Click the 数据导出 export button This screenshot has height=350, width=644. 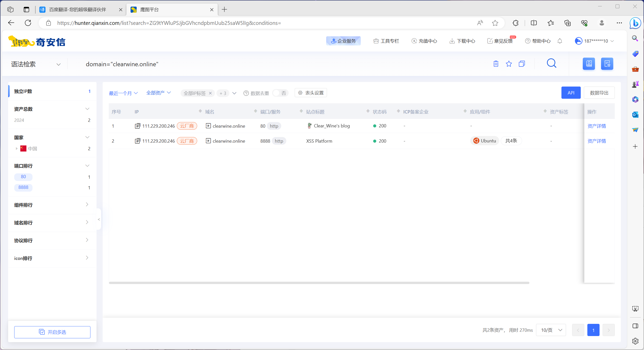click(x=599, y=93)
